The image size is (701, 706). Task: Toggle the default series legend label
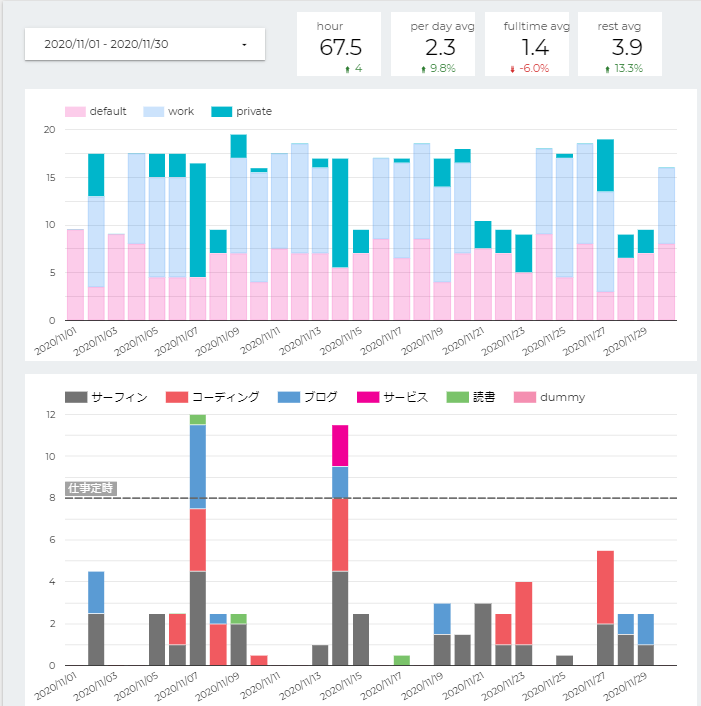click(x=108, y=111)
